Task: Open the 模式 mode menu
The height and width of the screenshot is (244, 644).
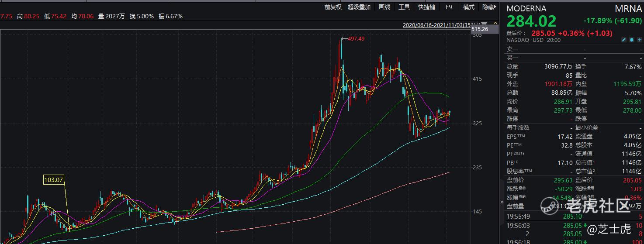Action: pyautogui.click(x=469, y=7)
